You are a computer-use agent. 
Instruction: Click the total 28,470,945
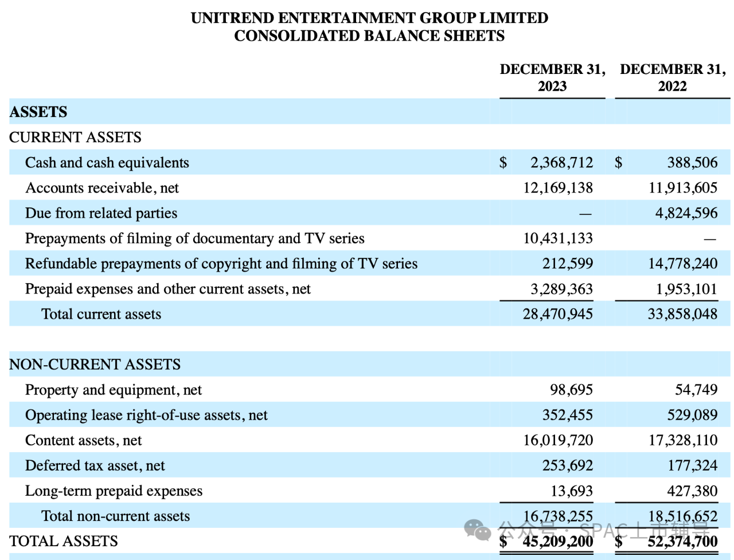[558, 314]
